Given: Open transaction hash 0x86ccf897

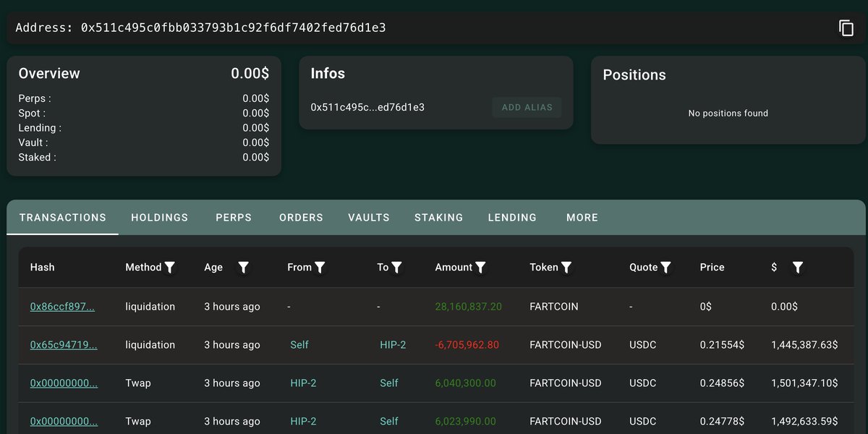Looking at the screenshot, I should coord(62,307).
